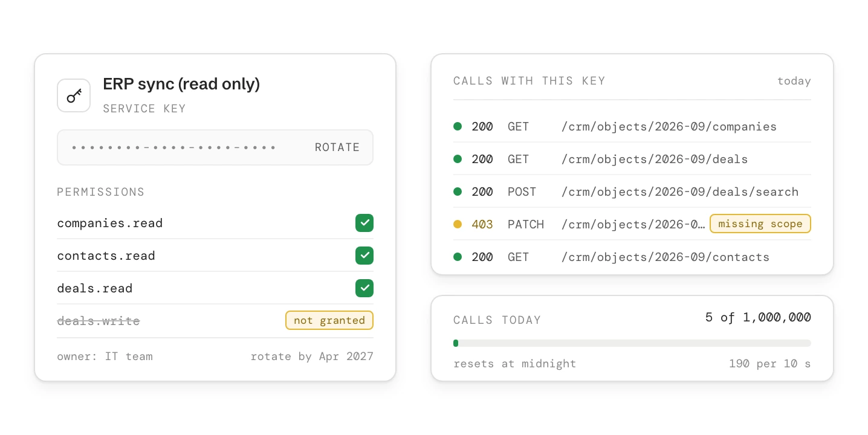Viewport: 868px width, 435px height.
Task: Rotate the service key with the ROTATE button
Action: [337, 147]
